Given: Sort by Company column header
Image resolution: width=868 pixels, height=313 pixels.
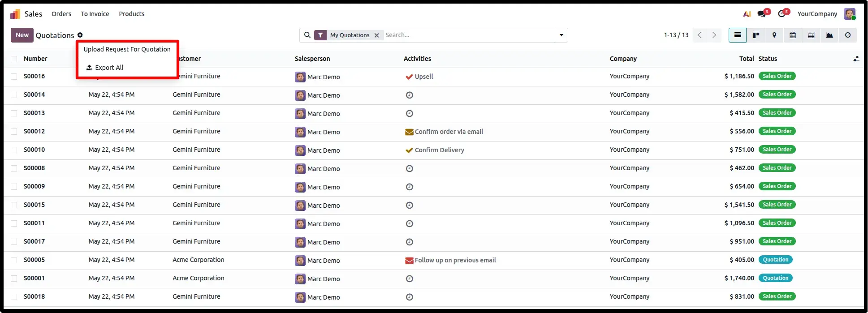Looking at the screenshot, I should [x=623, y=59].
